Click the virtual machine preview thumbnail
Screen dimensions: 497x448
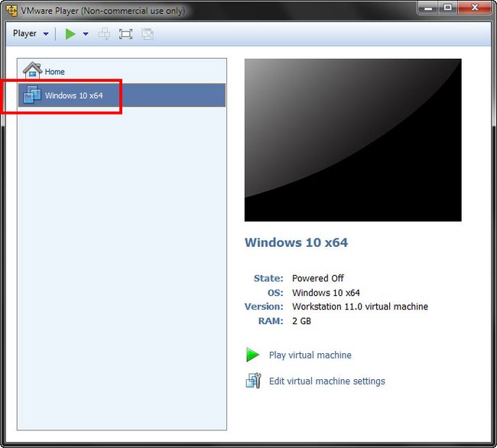(x=352, y=140)
